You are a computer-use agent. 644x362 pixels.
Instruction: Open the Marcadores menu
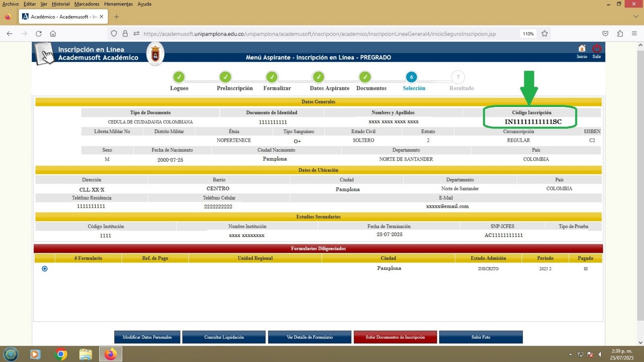[x=87, y=4]
